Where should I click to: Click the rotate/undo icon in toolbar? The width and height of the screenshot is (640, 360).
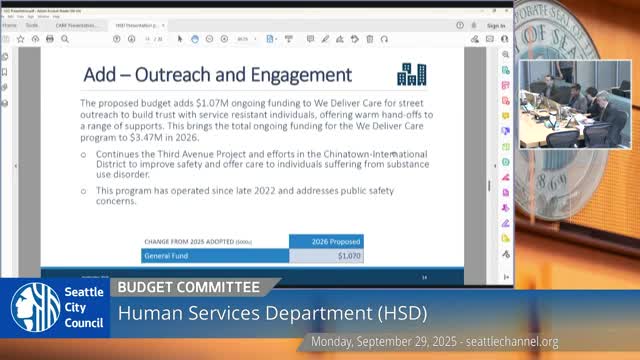point(384,39)
